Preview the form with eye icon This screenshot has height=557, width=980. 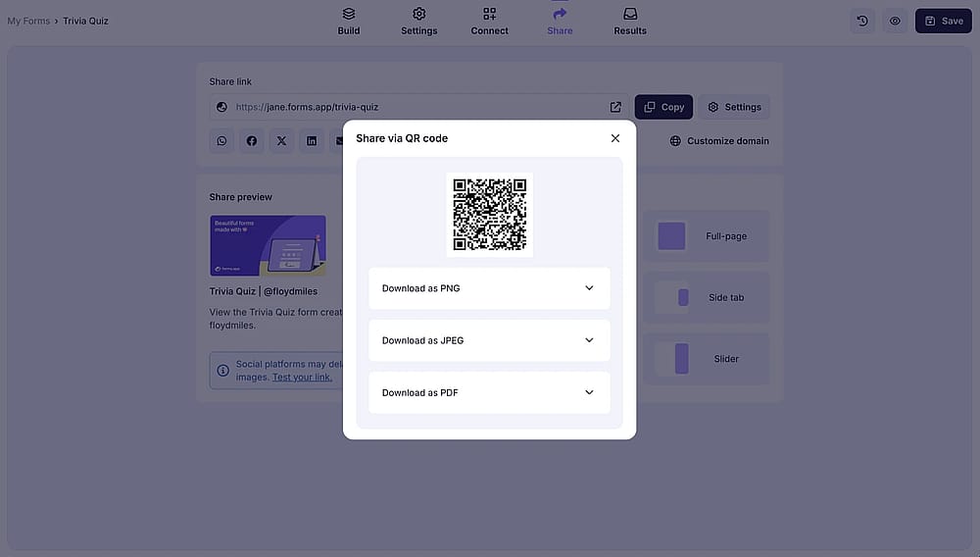895,21
